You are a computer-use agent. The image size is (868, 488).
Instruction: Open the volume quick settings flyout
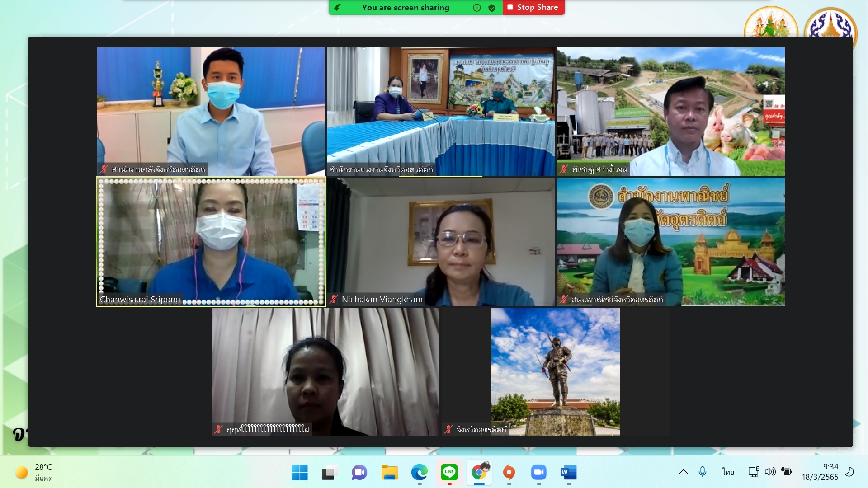770,472
